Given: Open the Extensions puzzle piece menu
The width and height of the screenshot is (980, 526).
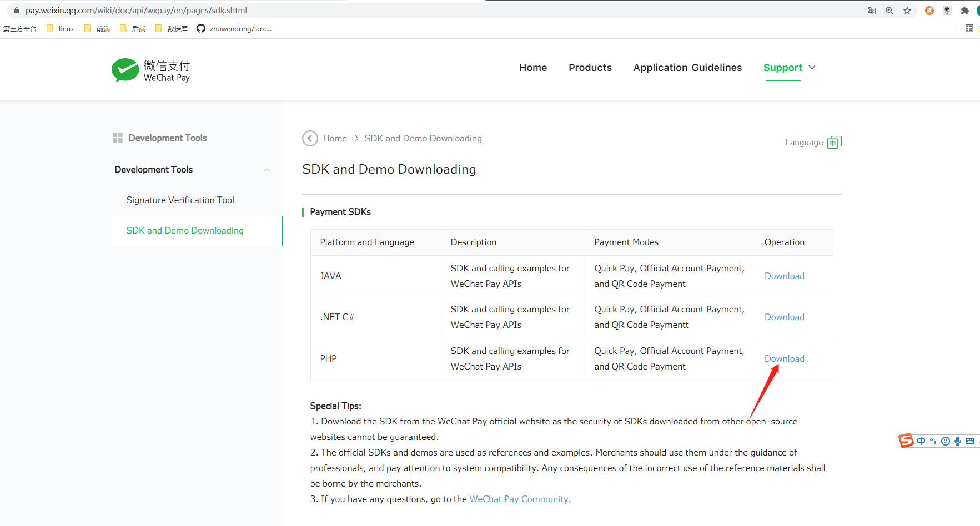Looking at the screenshot, I should pyautogui.click(x=965, y=11).
